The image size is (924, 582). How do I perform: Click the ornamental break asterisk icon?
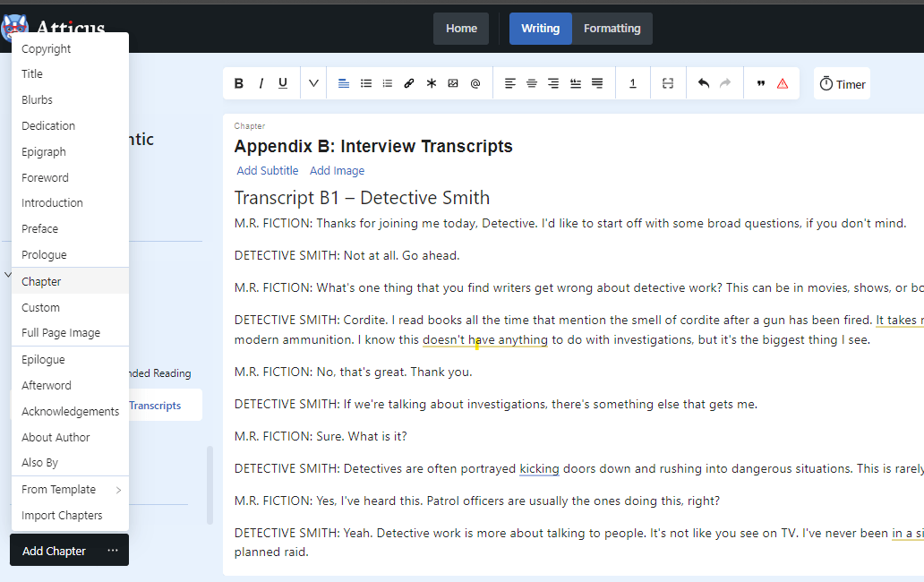click(x=432, y=83)
